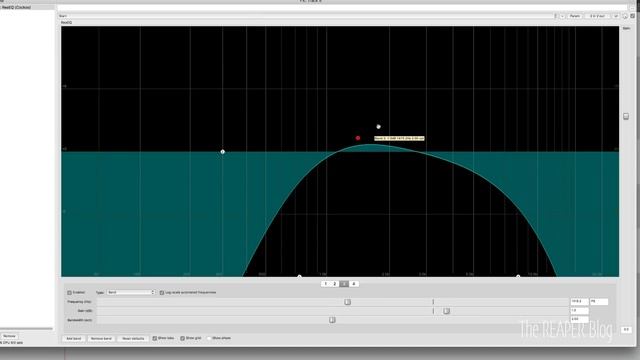Click the Param button
The image size is (640, 360).
tap(575, 16)
